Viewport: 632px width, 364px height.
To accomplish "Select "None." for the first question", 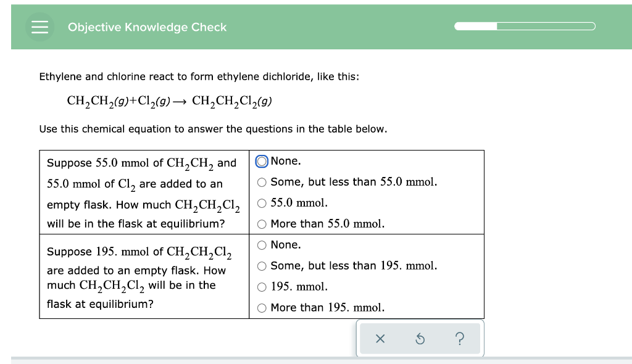I will (x=261, y=160).
